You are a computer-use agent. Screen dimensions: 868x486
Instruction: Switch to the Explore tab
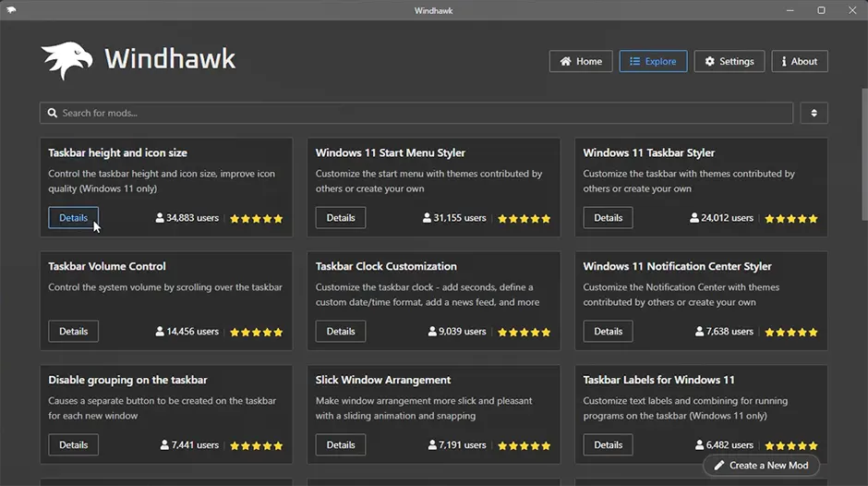(653, 61)
